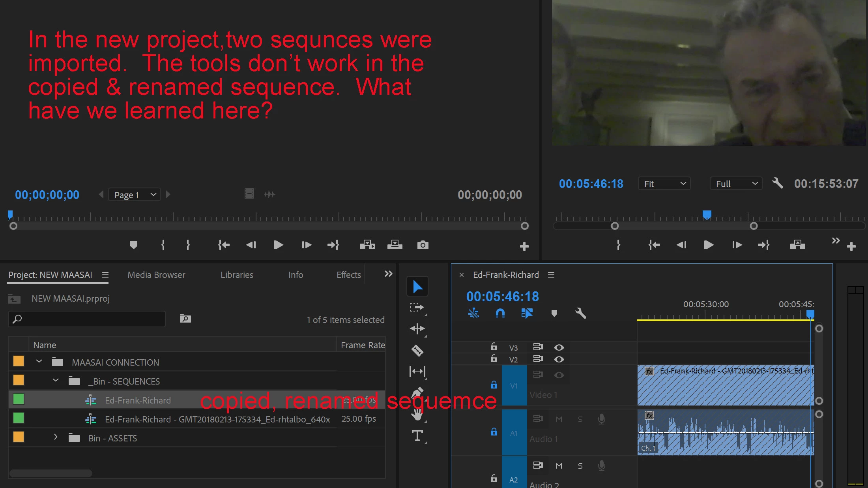Open the Effects panel tab

point(348,275)
